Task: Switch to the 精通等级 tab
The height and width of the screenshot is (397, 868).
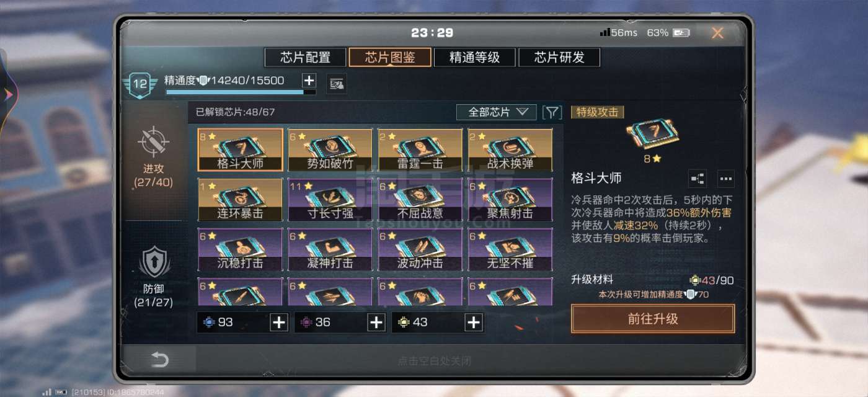Action: (x=474, y=58)
